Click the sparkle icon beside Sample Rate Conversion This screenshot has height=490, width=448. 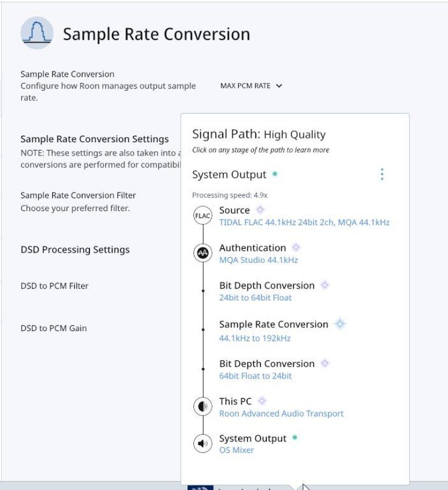(340, 324)
